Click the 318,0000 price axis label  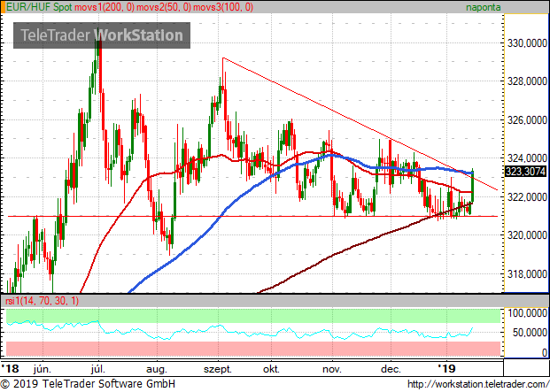click(527, 274)
